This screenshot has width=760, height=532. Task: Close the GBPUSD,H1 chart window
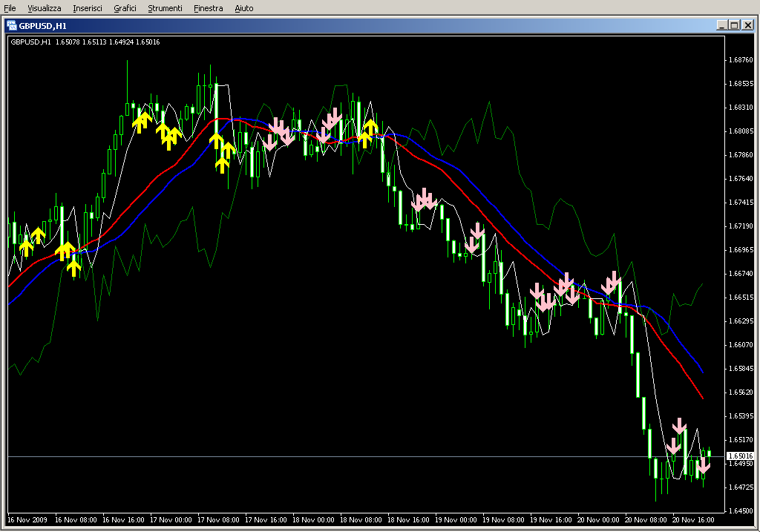point(747,25)
